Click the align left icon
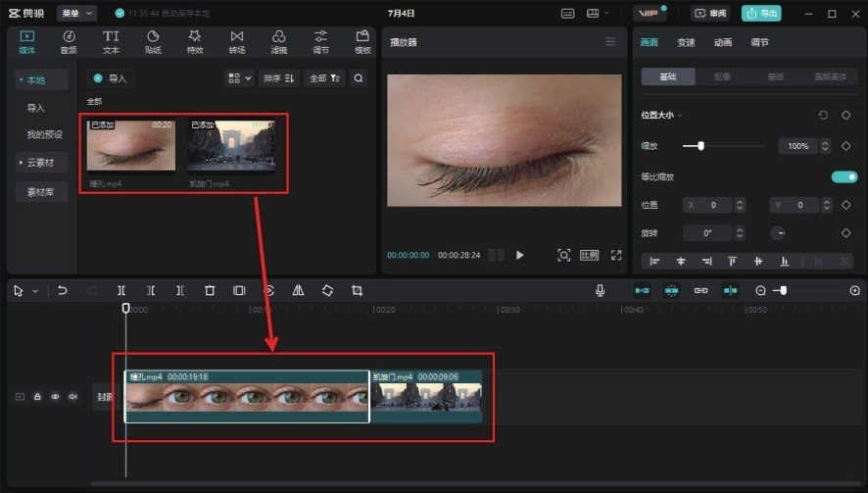Screen dimensions: 868x493 coord(654,261)
